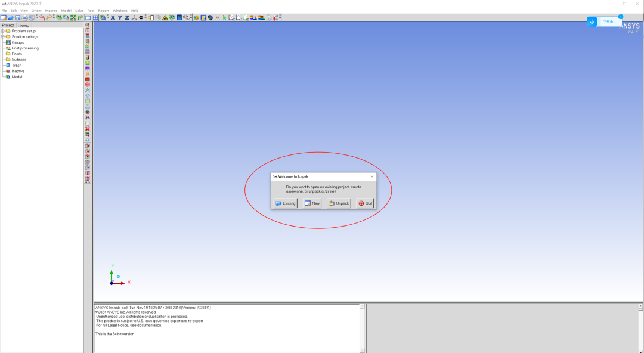Orient the view along the Z axis
This screenshot has height=353, width=644.
click(x=127, y=18)
